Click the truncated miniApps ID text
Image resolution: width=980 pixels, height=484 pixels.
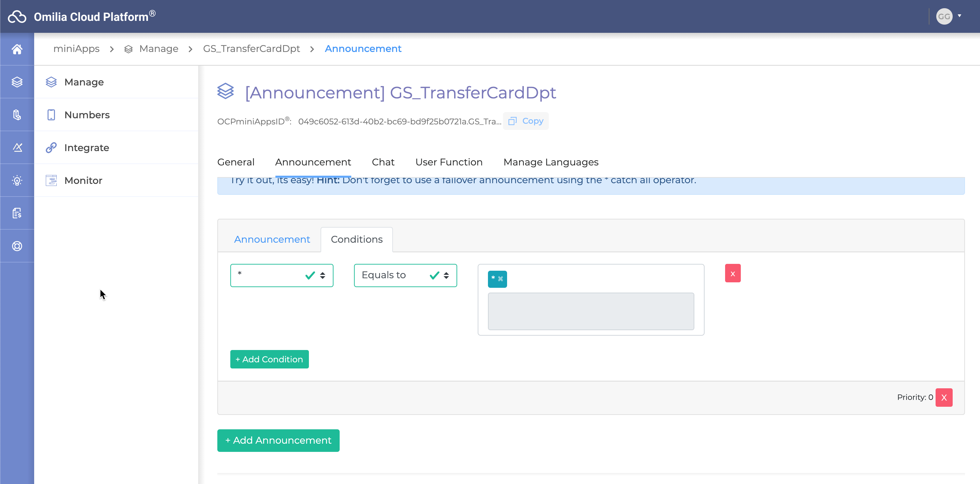coord(399,121)
